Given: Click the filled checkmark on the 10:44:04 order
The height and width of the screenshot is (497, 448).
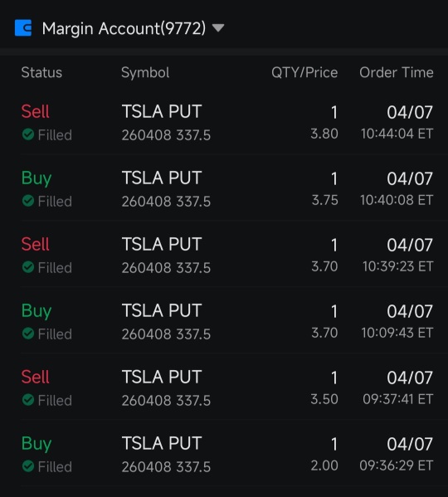Looking at the screenshot, I should click(28, 134).
